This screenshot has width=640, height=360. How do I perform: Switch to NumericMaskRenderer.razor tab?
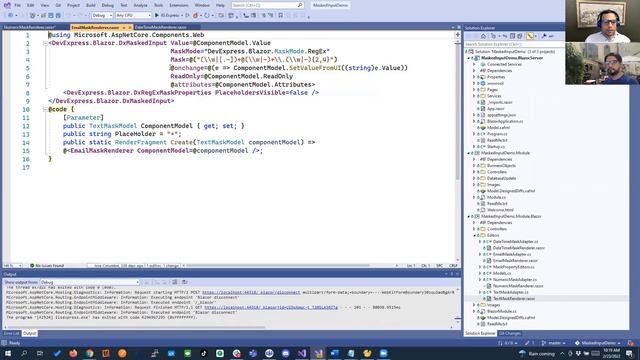(30, 27)
